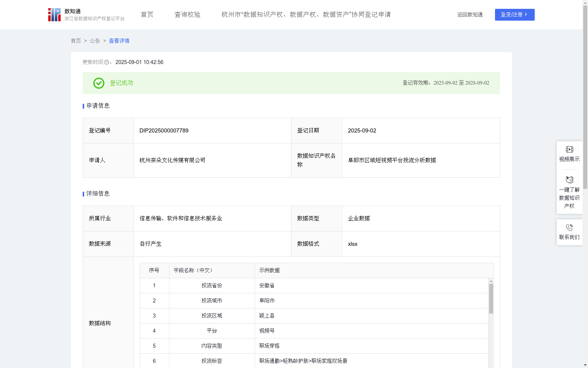The image size is (588, 368).
Task: Go to 首页 in the breadcrumb
Action: 76,41
